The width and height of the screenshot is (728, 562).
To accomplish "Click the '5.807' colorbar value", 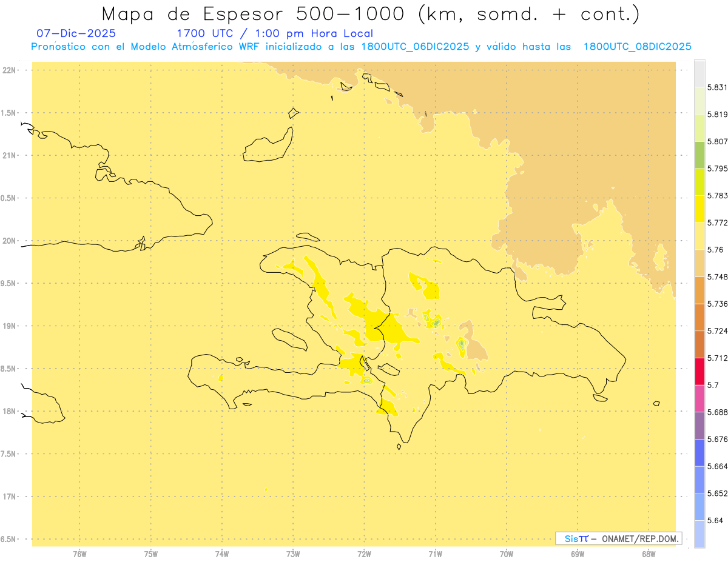I will (x=717, y=141).
